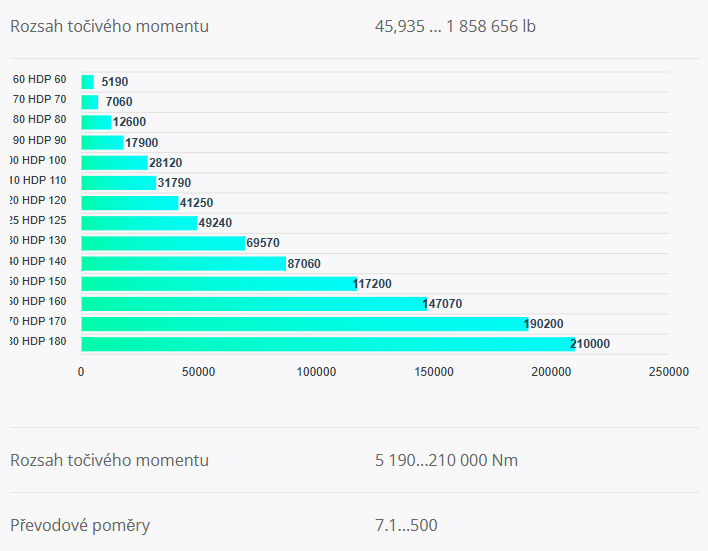Click the 5 190...210 000 Nm value
708x551 pixels.
(446, 460)
